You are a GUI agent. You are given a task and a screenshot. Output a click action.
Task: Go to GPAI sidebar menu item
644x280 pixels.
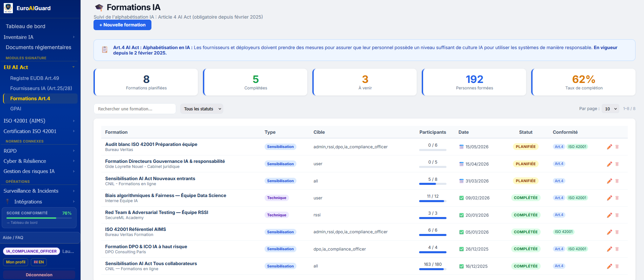click(x=16, y=108)
